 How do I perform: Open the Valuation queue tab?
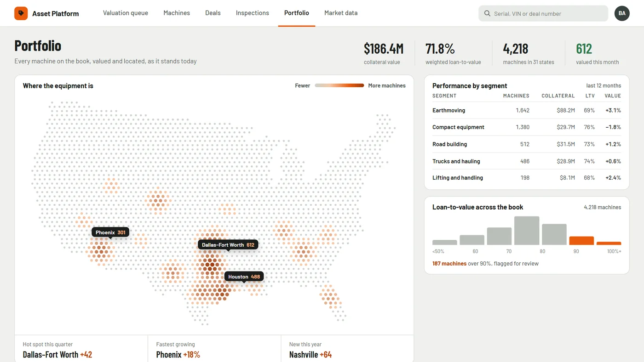click(126, 13)
